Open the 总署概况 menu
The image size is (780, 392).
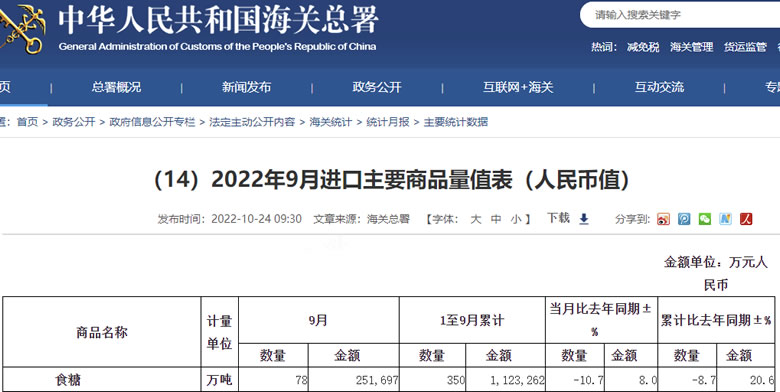coord(116,87)
